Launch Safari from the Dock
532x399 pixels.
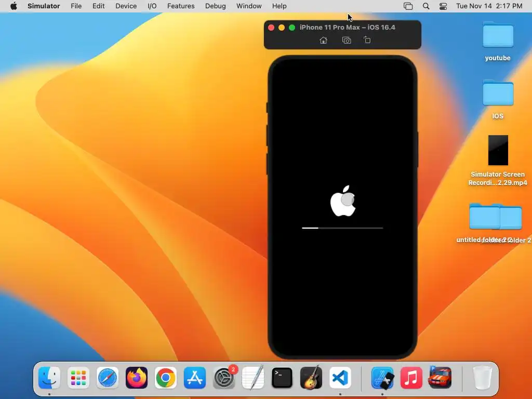108,378
